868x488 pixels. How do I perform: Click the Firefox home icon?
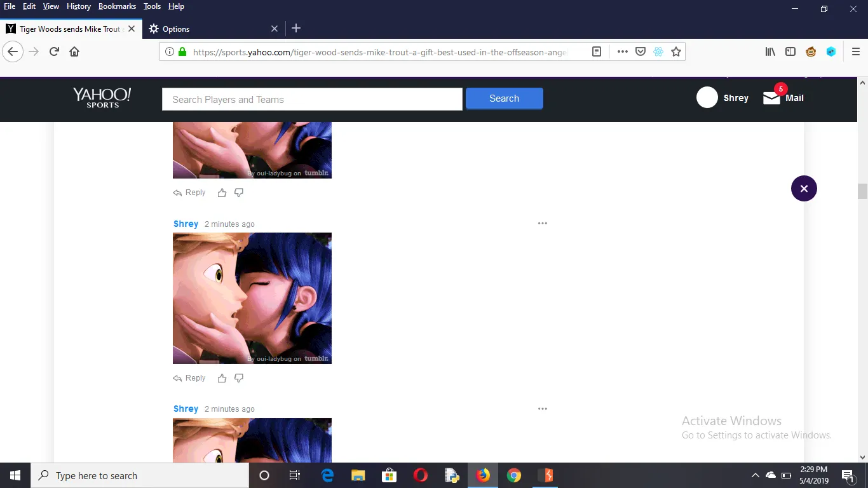(74, 52)
